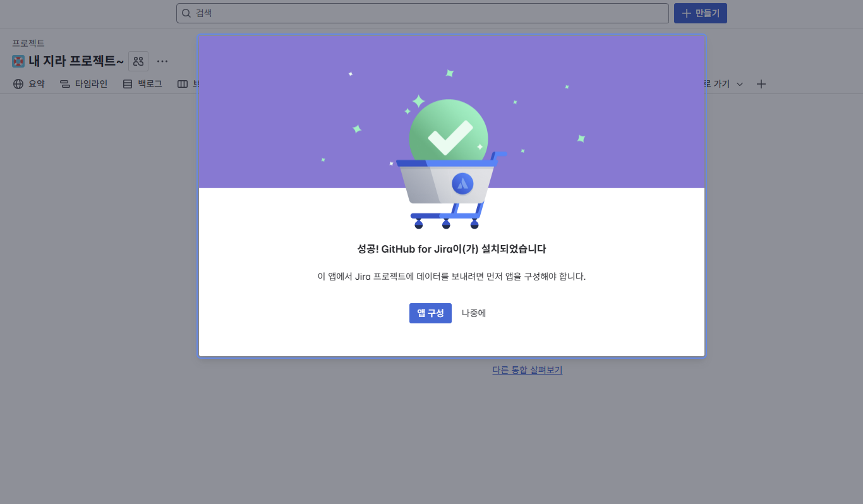The width and height of the screenshot is (863, 504).
Task: Switch to the 타임라인 tab
Action: [x=83, y=83]
